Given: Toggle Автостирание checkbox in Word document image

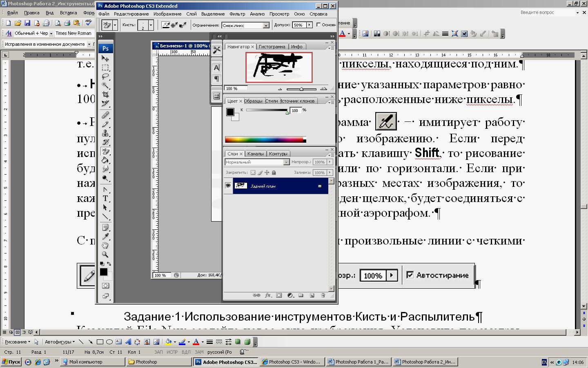Looking at the screenshot, I should 410,275.
